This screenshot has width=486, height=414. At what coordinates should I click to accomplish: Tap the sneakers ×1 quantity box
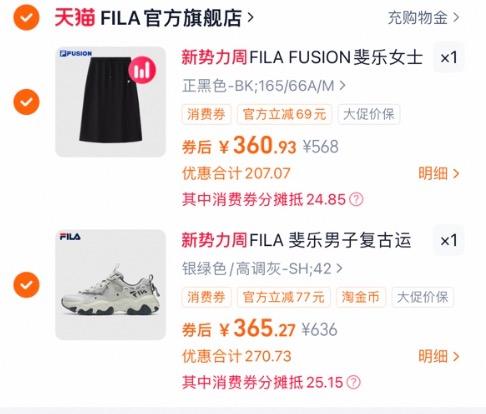(449, 240)
